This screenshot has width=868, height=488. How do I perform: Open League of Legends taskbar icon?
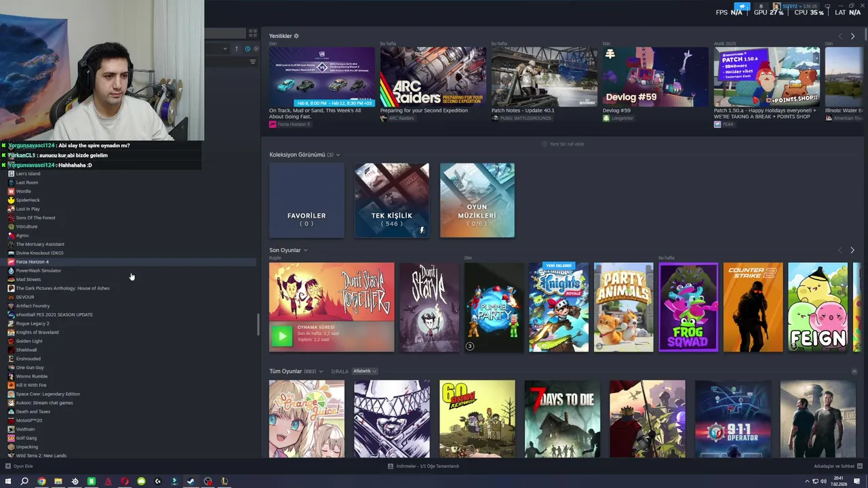click(x=224, y=481)
